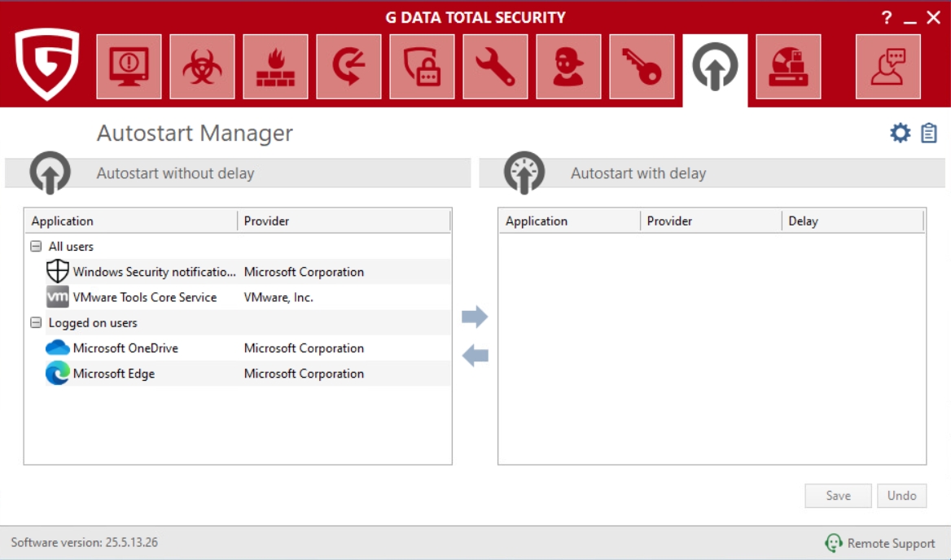Sort left list by Provider column
This screenshot has height=560, width=951.
[x=344, y=221]
